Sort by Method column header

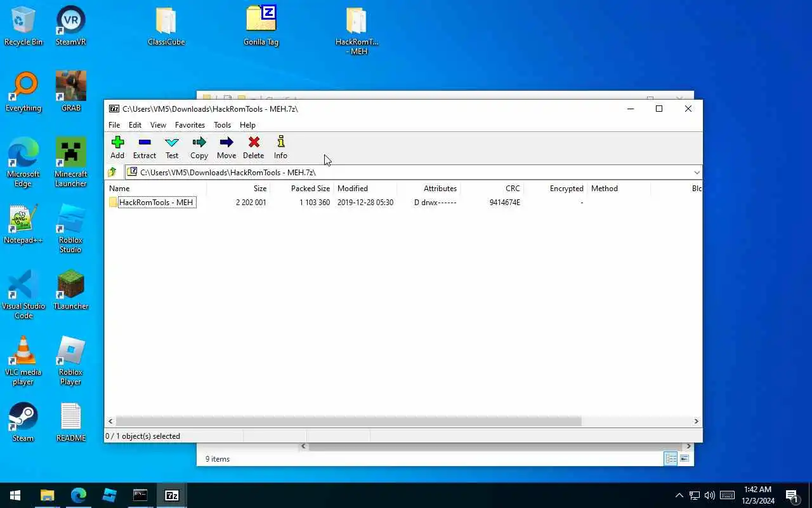619,189
